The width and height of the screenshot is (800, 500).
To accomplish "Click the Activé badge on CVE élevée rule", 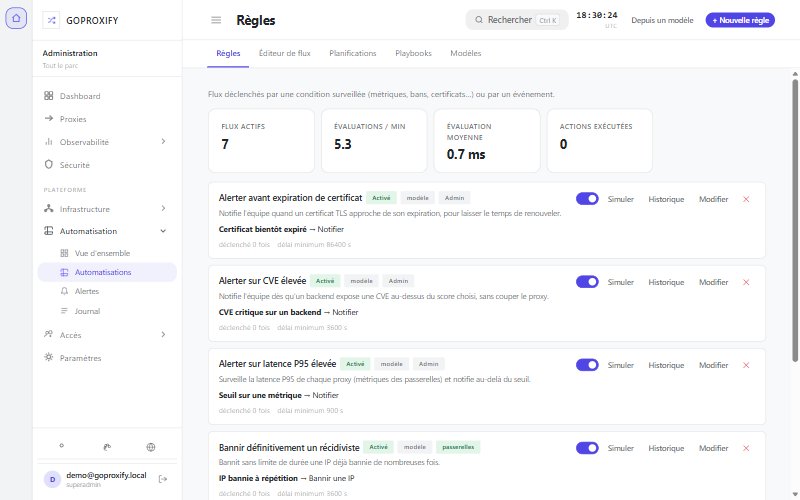I will 325,281.
